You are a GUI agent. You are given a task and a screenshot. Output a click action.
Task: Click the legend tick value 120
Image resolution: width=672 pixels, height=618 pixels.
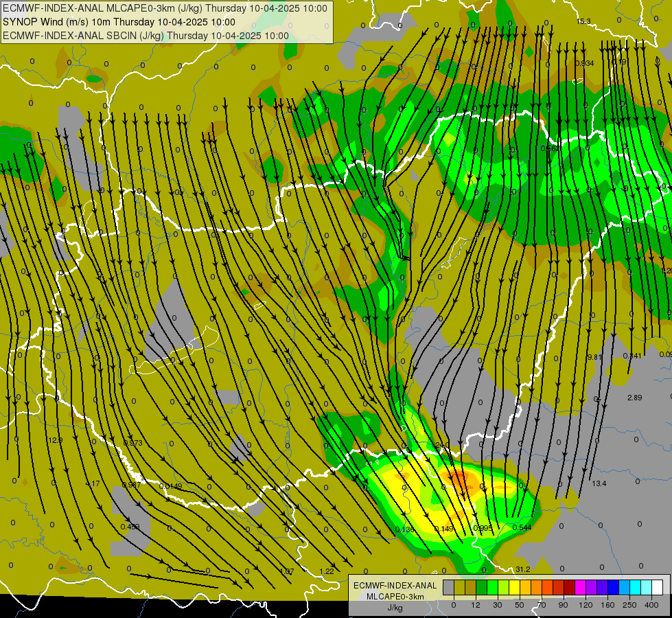click(x=586, y=605)
